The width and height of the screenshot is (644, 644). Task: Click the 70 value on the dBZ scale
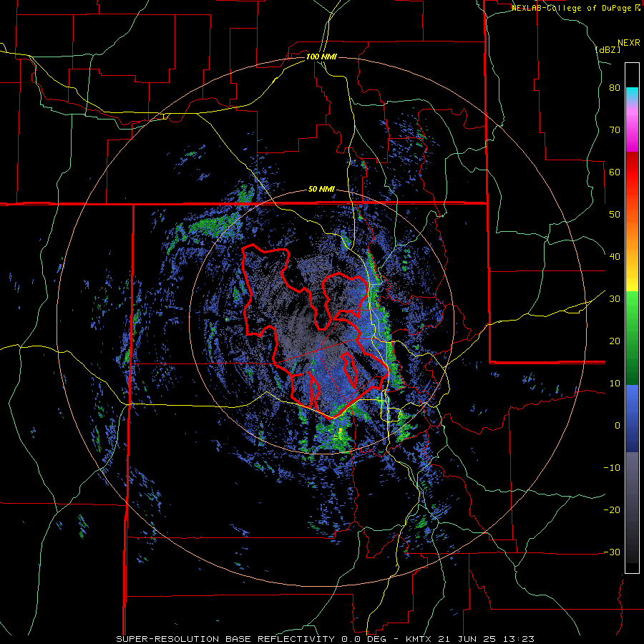615,130
